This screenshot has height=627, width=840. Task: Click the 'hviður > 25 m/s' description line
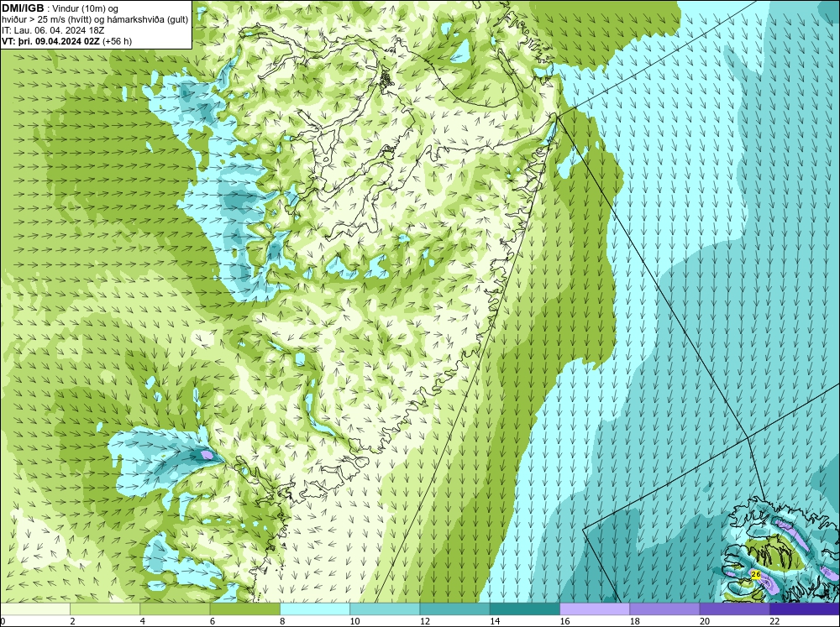[95, 19]
